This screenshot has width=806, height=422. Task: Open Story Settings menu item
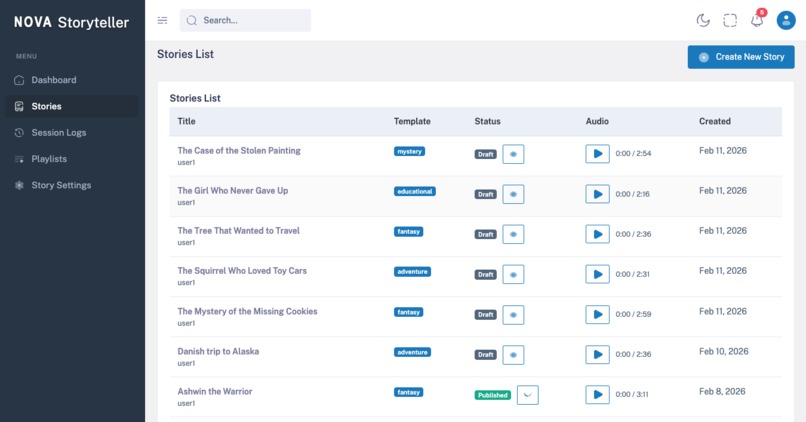(72, 185)
